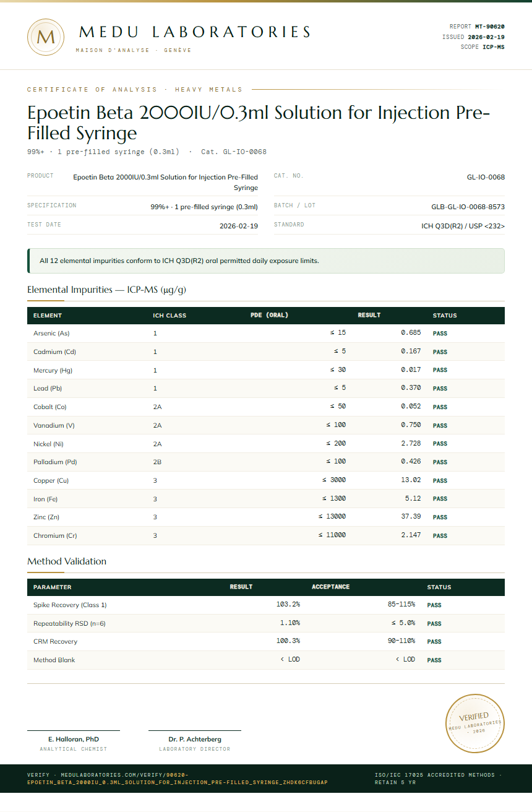Screen dimensions: 532x812
Task: Click catalog number GL-IO-0068 value
Action: (486, 177)
